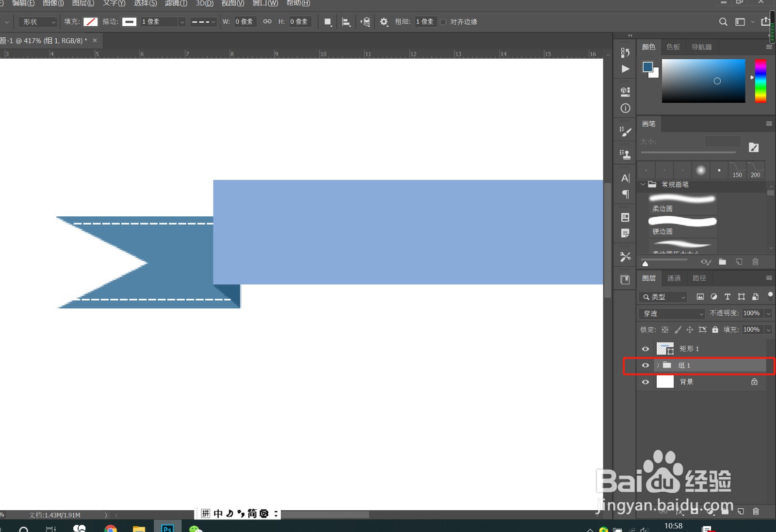Open the stroke width 1 像素 dropdown

[181, 22]
